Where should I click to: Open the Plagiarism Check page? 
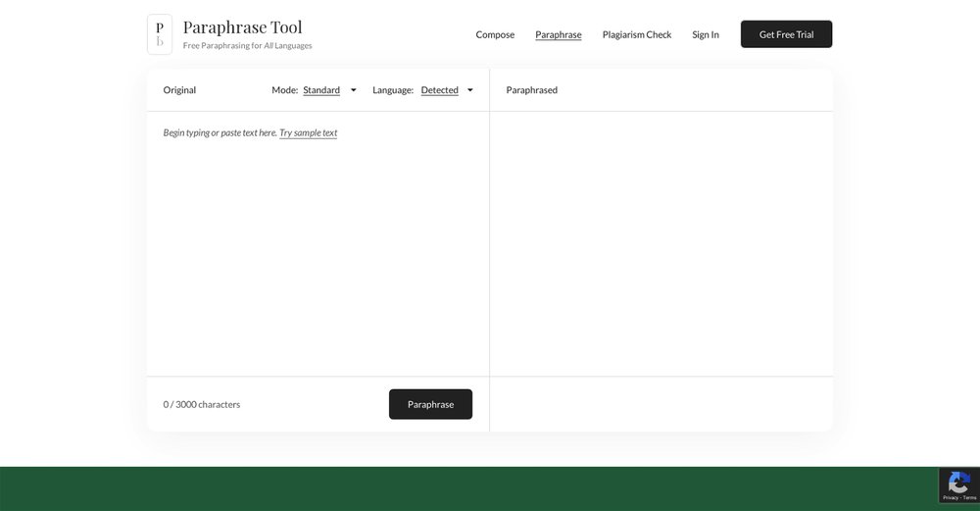point(637,35)
